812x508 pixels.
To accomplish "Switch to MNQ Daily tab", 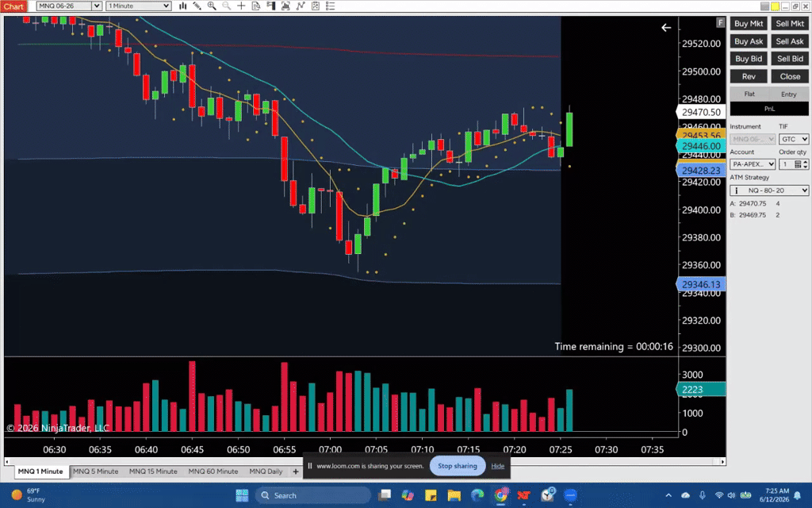I will pyautogui.click(x=266, y=471).
